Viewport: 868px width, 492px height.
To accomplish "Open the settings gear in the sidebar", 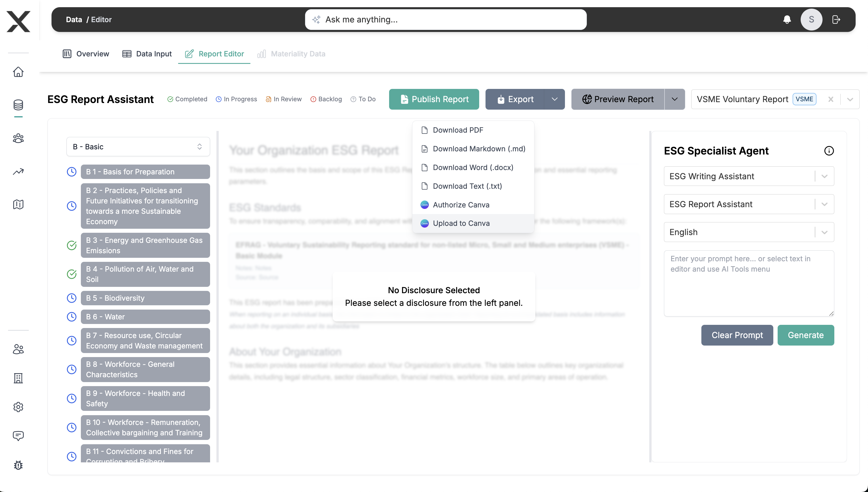I will (19, 407).
